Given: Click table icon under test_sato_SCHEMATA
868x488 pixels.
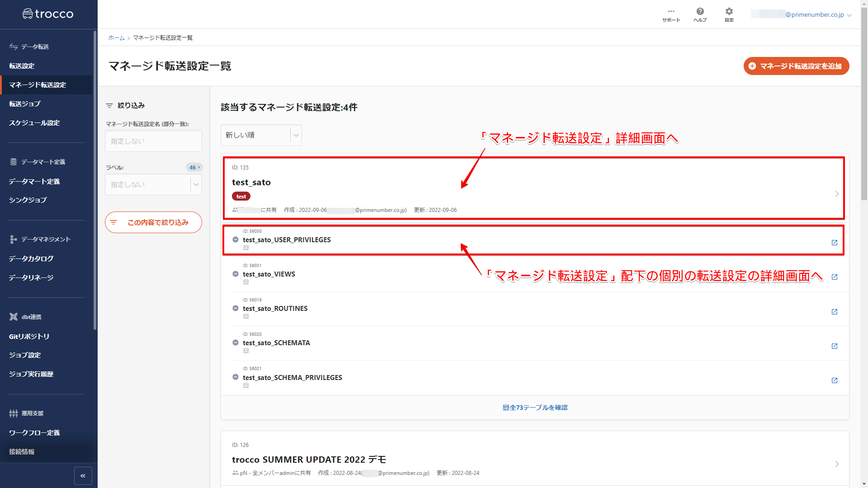Looking at the screenshot, I should [246, 351].
